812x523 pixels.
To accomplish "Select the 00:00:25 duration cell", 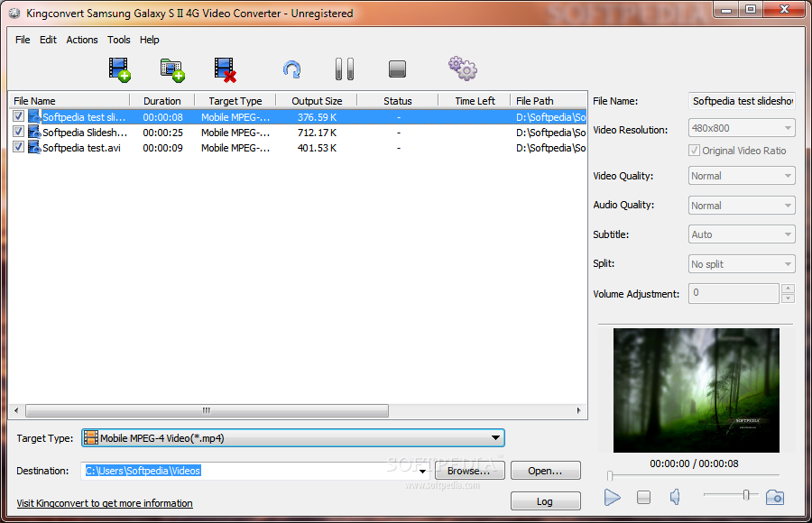I will (162, 133).
